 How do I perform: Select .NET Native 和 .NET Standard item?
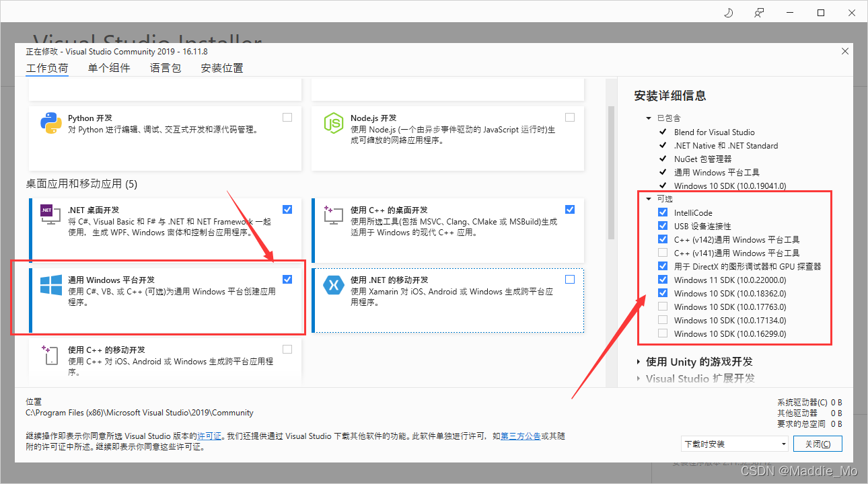pos(726,146)
